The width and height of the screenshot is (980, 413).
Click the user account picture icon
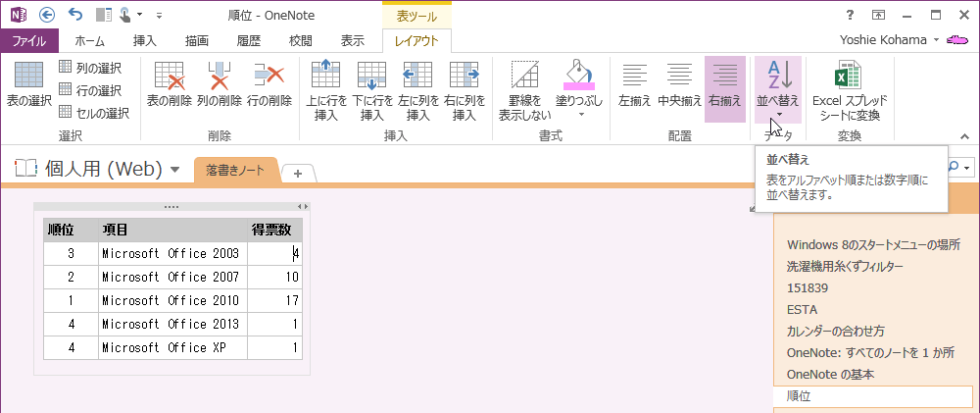coord(957,40)
